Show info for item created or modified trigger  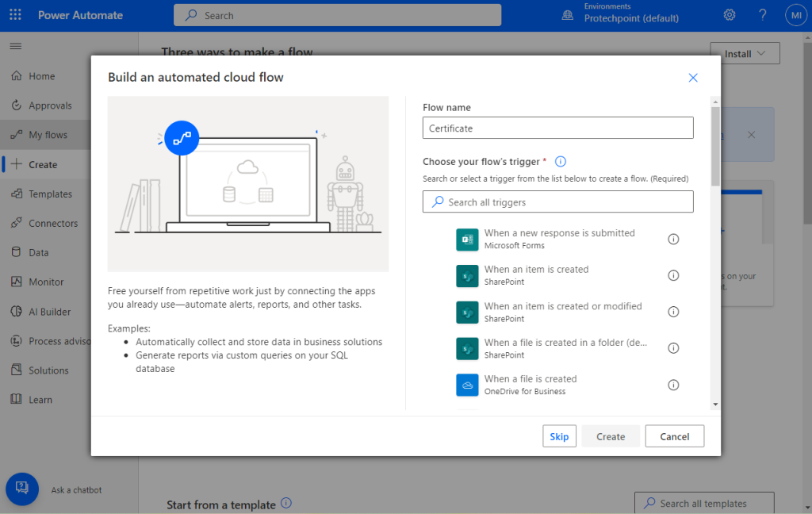673,312
